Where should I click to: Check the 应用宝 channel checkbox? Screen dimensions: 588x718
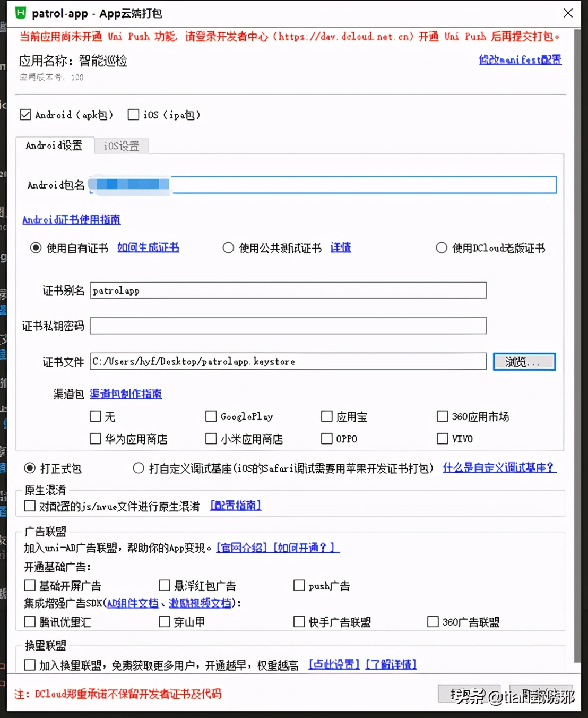tap(327, 416)
